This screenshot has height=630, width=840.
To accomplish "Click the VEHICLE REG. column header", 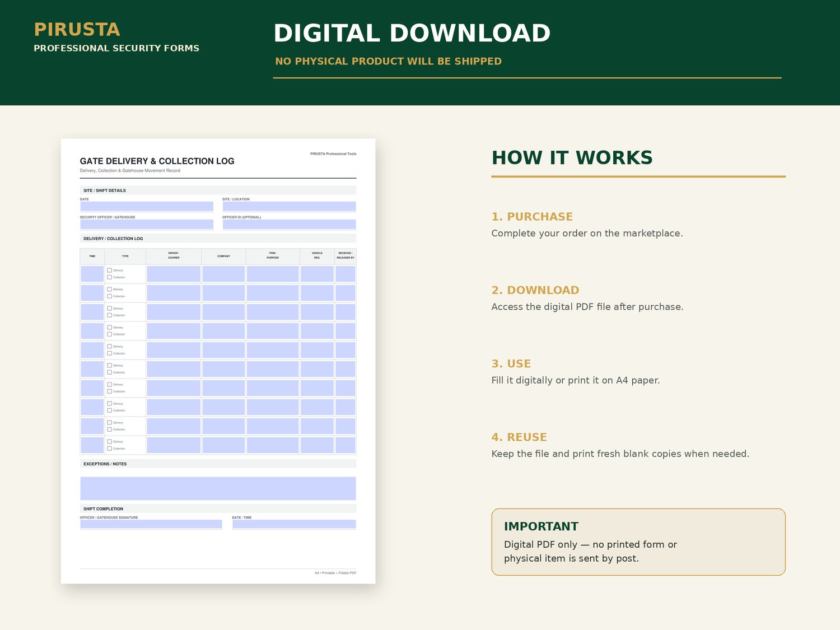I will pos(317,255).
